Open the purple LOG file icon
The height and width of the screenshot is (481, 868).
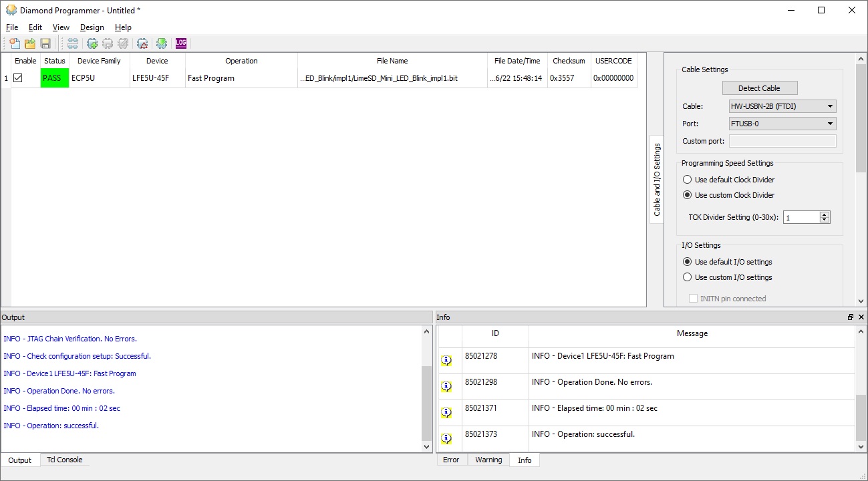click(x=181, y=43)
